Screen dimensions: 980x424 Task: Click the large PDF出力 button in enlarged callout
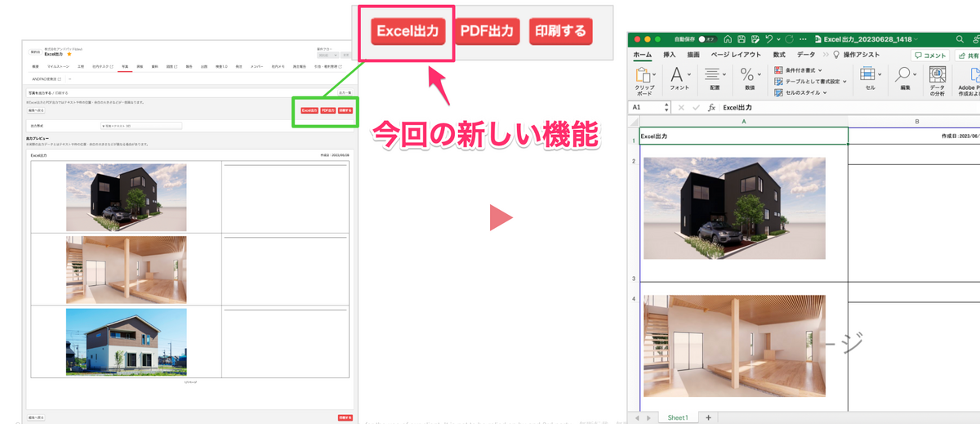[x=487, y=31]
